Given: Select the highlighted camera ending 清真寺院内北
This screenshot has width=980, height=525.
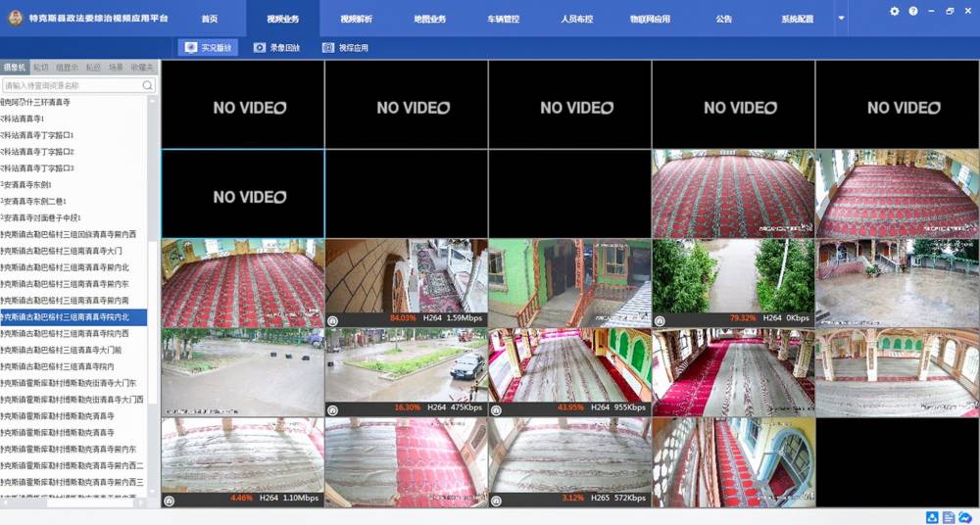Looking at the screenshot, I should tap(73, 316).
